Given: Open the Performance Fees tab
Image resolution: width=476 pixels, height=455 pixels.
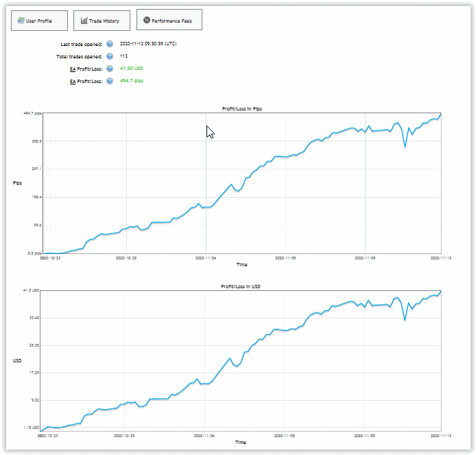Looking at the screenshot, I should 169,19.
